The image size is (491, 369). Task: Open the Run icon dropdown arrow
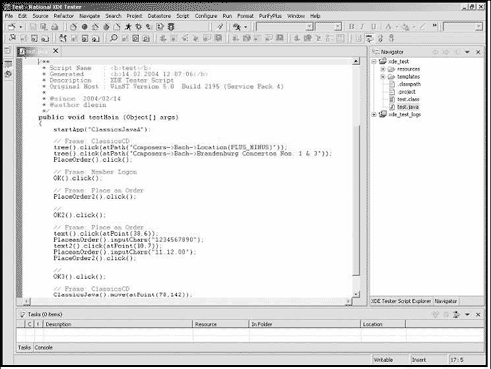click(246, 27)
